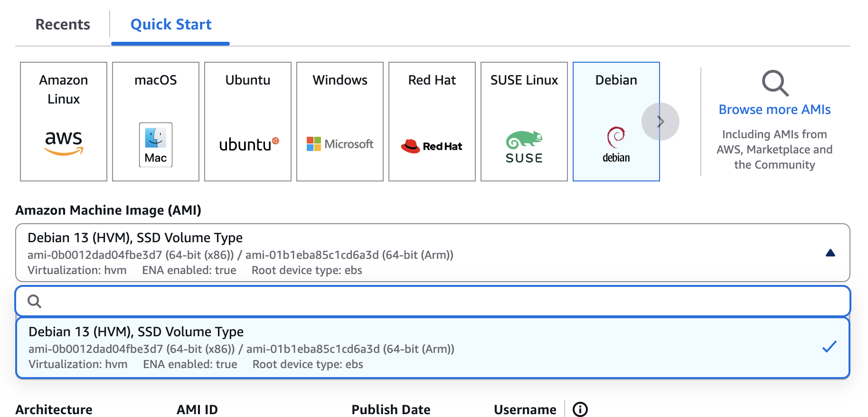Select the Red Hat AMI tile
This screenshot has width=868, height=417.
(432, 122)
